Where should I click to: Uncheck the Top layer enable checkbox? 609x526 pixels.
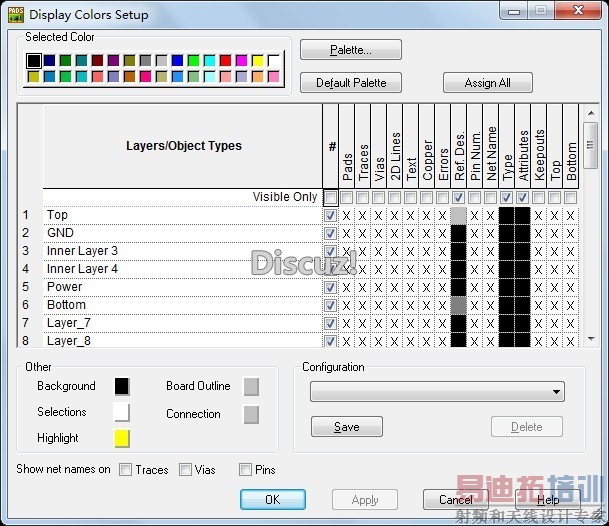[x=331, y=216]
